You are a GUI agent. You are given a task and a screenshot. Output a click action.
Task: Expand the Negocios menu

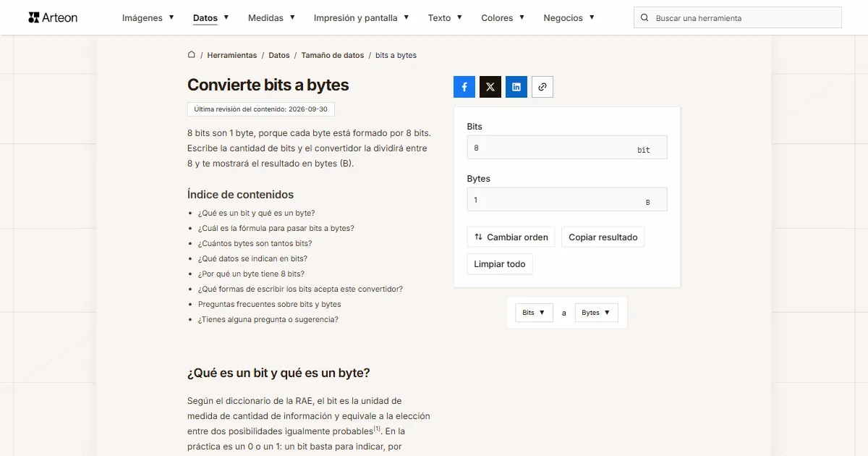click(x=569, y=17)
